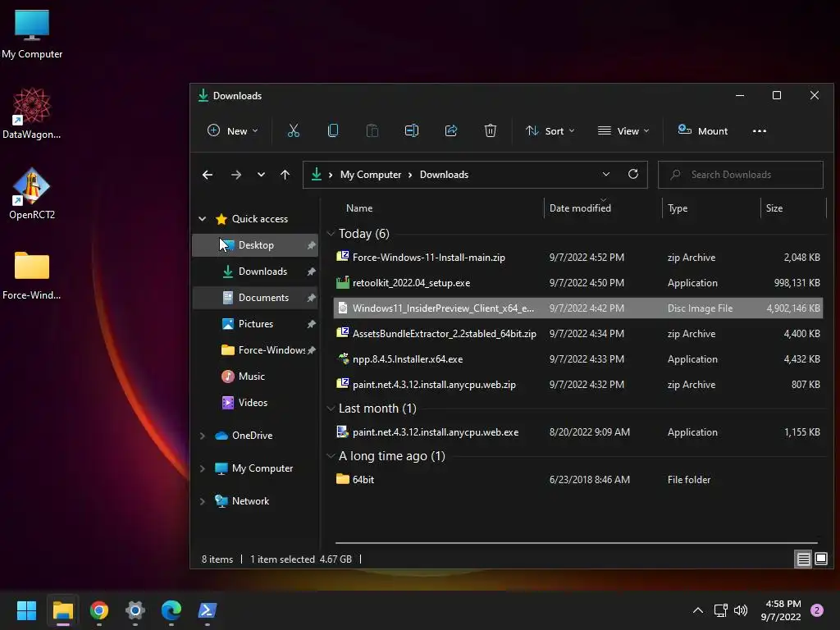Expand the Network tree node
The image size is (840, 630).
click(x=202, y=501)
